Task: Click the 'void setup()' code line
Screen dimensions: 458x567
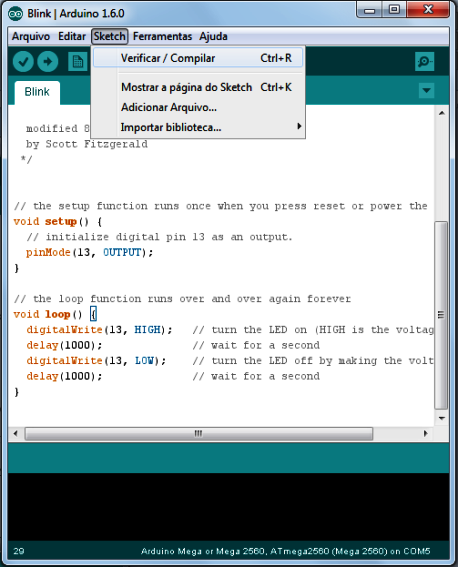Action: (58, 222)
